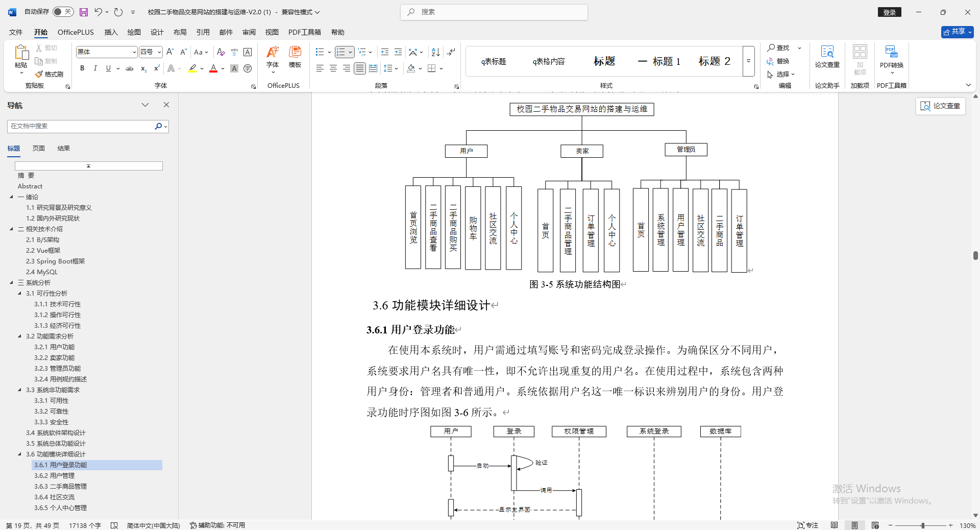Apply bold formatting

(x=82, y=68)
